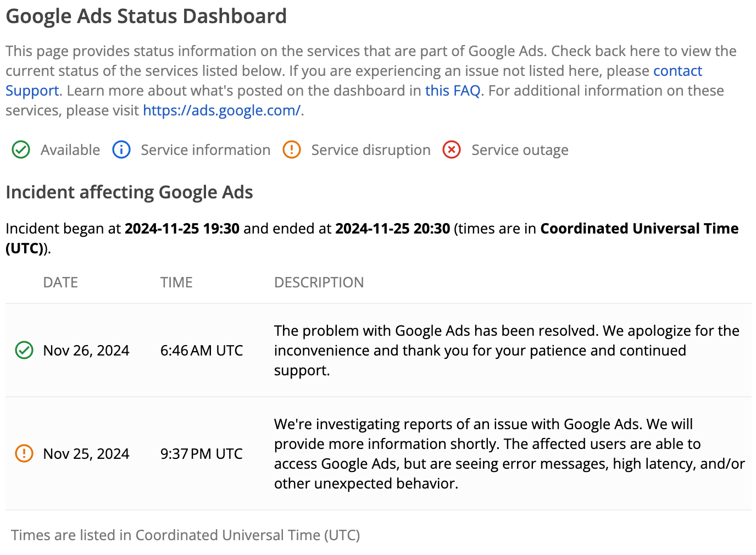Click the 9:37 PM UTC timestamp

pyautogui.click(x=201, y=453)
